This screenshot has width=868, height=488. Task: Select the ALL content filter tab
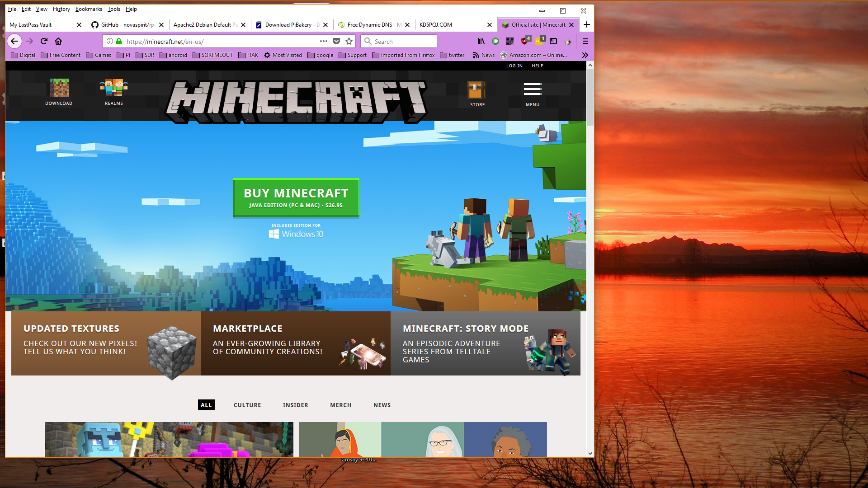206,404
